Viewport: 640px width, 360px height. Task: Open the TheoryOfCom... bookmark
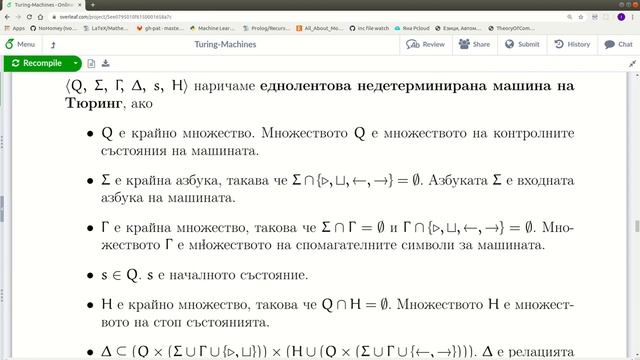[511, 28]
